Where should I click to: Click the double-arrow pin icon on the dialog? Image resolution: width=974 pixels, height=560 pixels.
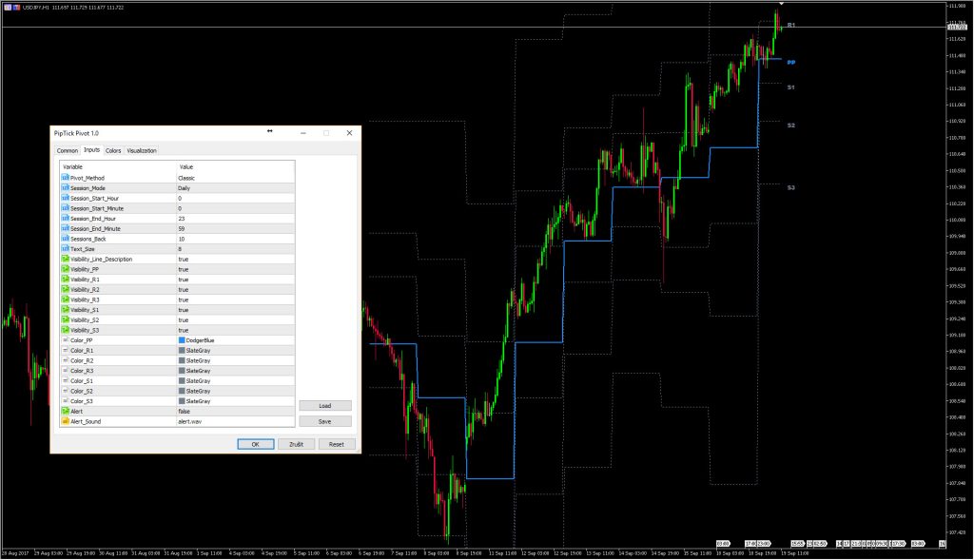click(270, 133)
